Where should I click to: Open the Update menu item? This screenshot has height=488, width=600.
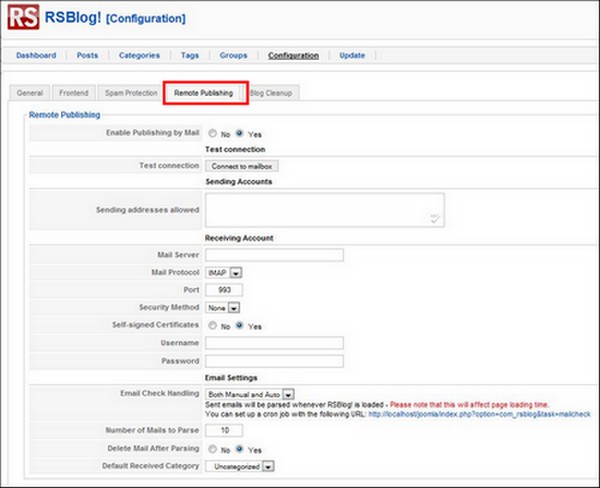(352, 55)
